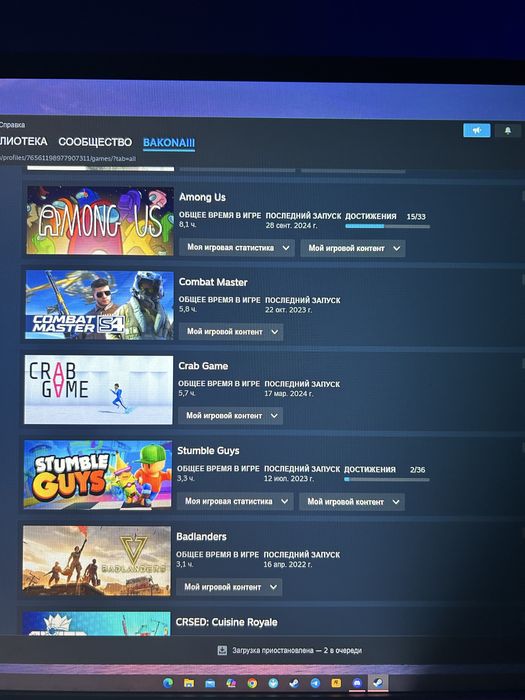The width and height of the screenshot is (525, 700).
Task: Expand Stumble Guys 'Мой игровой контент' dropdown
Action: pos(352,502)
